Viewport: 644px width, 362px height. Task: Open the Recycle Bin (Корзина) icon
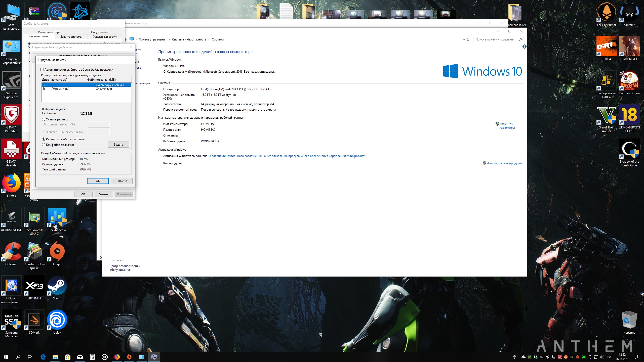(x=629, y=322)
